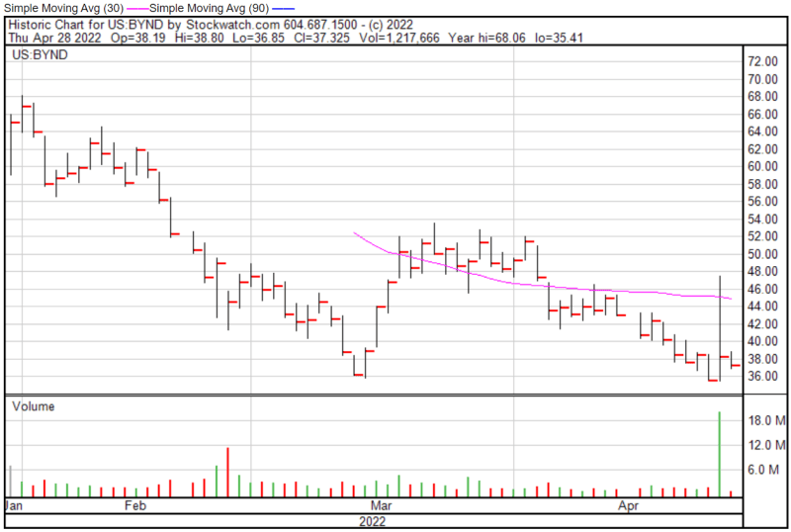Click the 68.00 price axis label
Image resolution: width=791 pixels, height=532 pixels.
[762, 96]
